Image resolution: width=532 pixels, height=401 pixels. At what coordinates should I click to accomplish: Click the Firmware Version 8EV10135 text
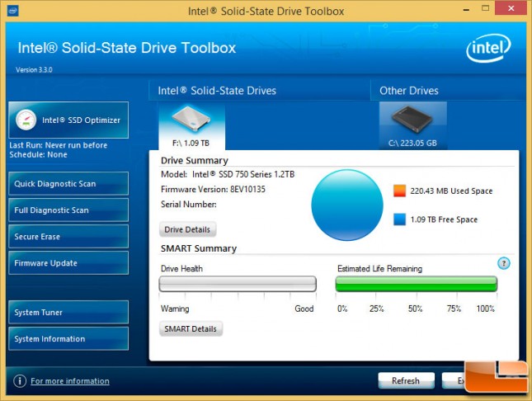213,189
